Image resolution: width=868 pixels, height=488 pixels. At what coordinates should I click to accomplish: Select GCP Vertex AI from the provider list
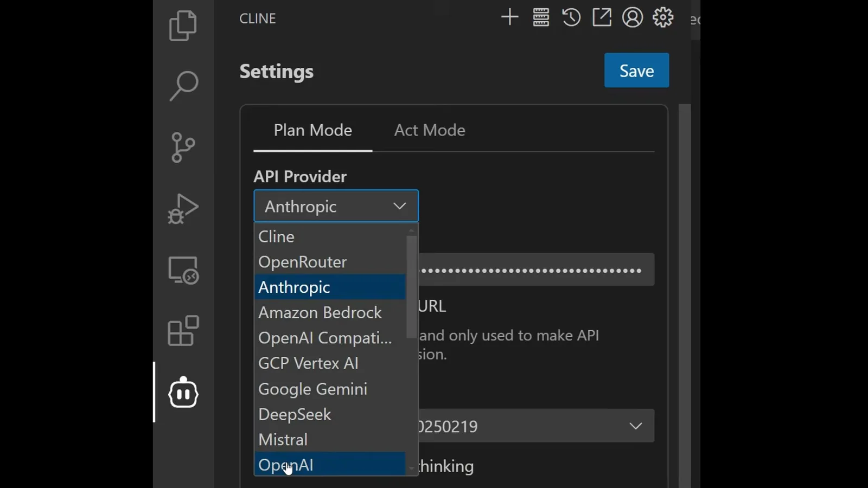point(330,363)
